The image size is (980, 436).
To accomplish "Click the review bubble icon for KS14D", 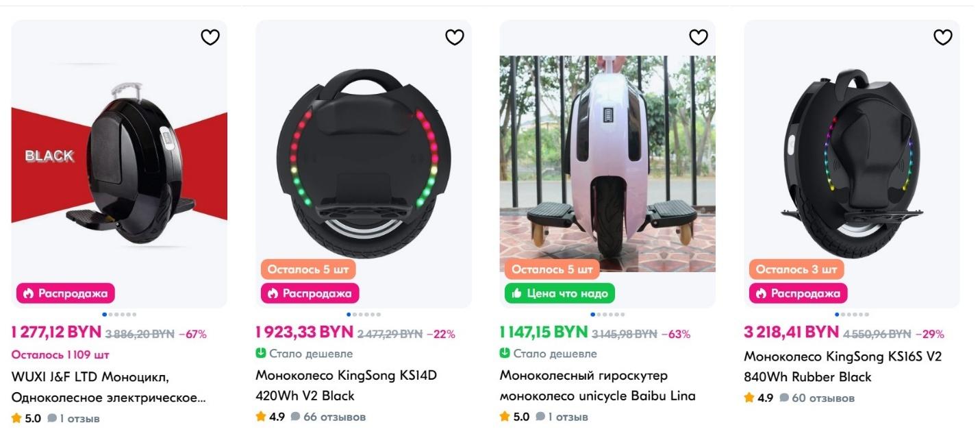I will click(295, 417).
